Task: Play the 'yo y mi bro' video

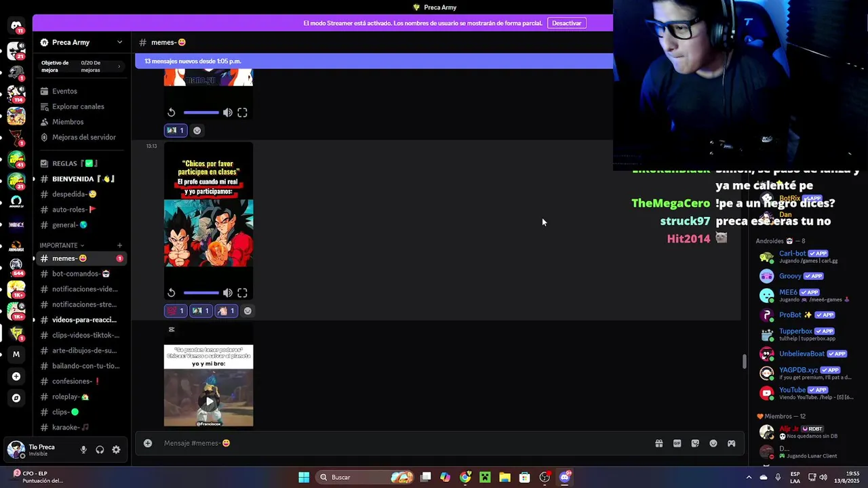Action: (209, 401)
